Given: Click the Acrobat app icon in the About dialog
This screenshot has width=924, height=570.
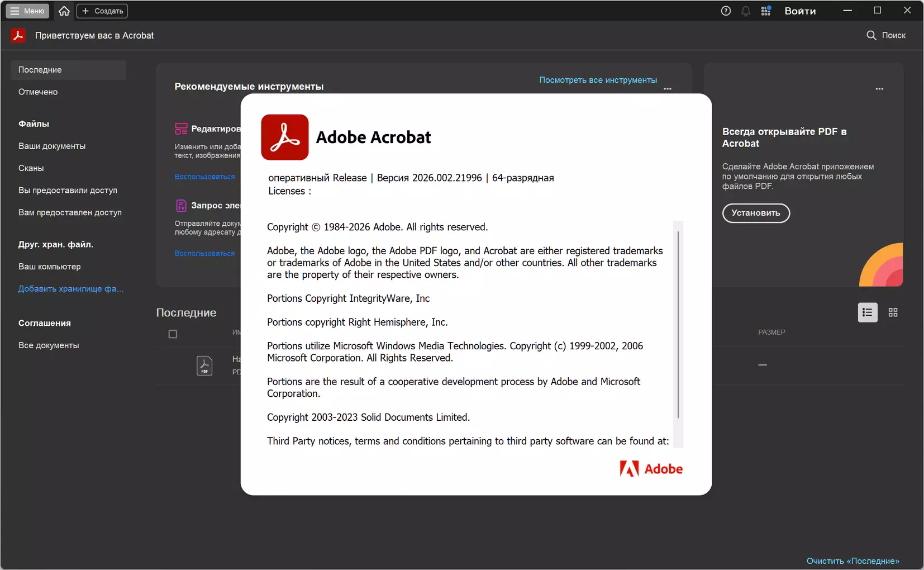Looking at the screenshot, I should [x=285, y=137].
